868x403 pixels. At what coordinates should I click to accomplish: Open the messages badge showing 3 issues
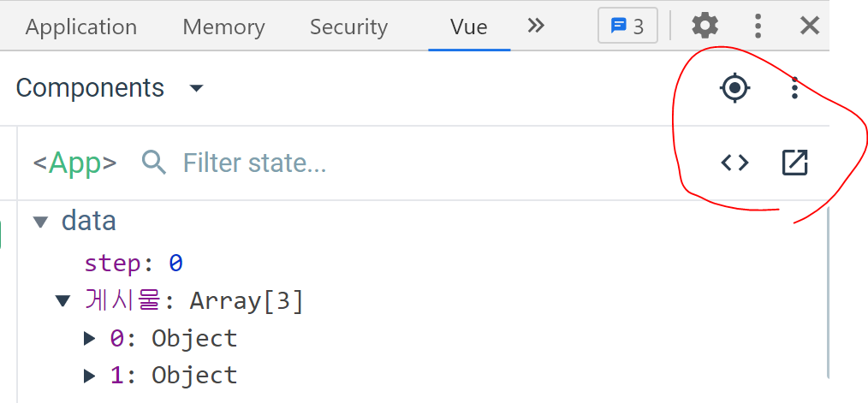click(x=627, y=26)
